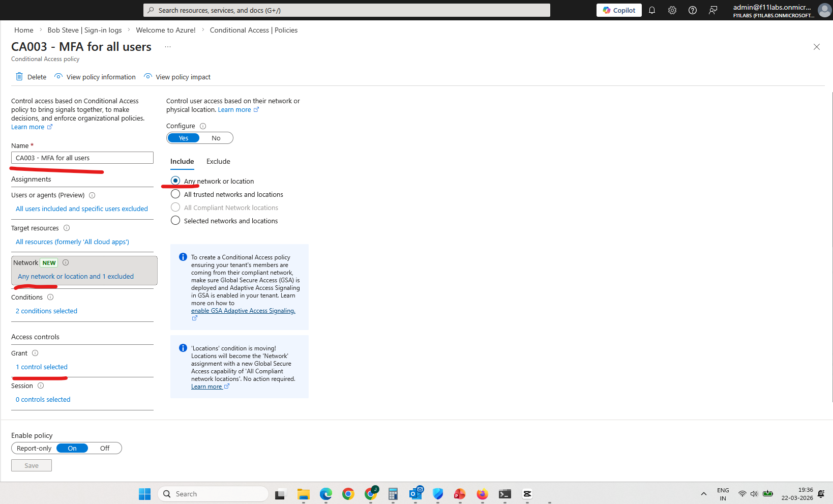This screenshot has height=504, width=833.
Task: Select 'Selected networks and locations' option
Action: [x=175, y=221]
